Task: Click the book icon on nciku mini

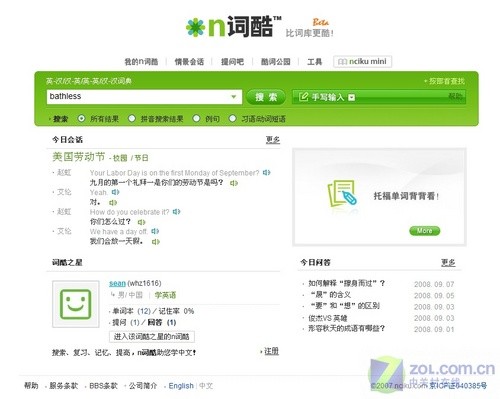Action: tap(342, 62)
